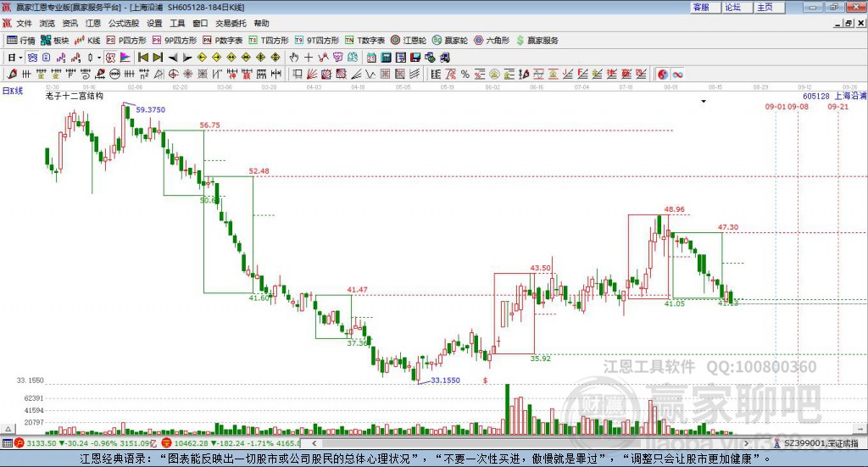Click the 论坛 forum button
Screen dimensions: 868x467
(737, 7)
